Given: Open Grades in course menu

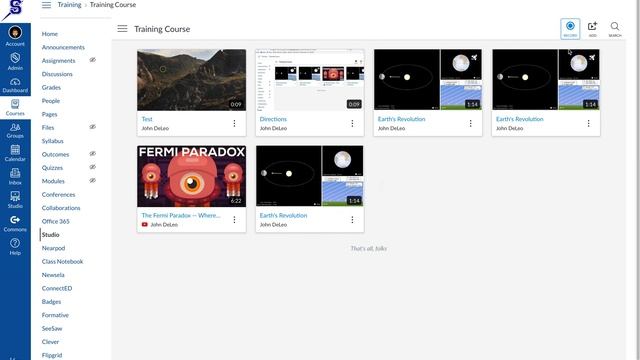Looking at the screenshot, I should click(x=51, y=87).
